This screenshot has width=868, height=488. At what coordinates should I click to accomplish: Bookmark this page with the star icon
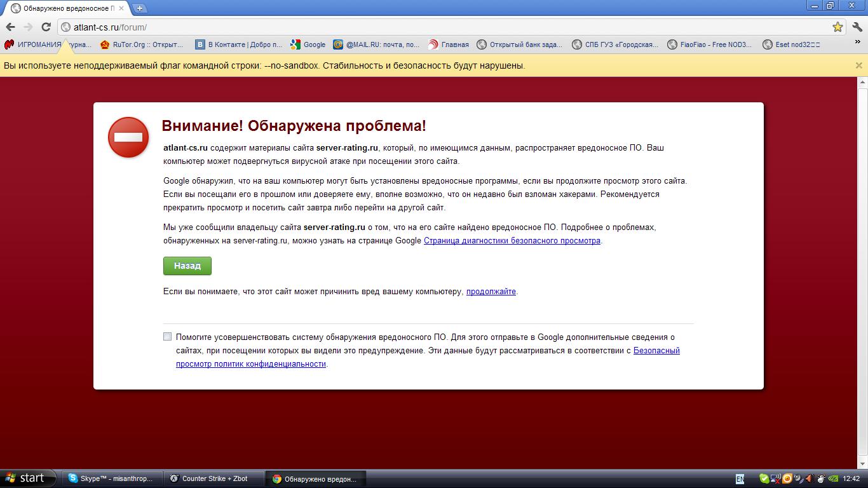[x=837, y=27]
